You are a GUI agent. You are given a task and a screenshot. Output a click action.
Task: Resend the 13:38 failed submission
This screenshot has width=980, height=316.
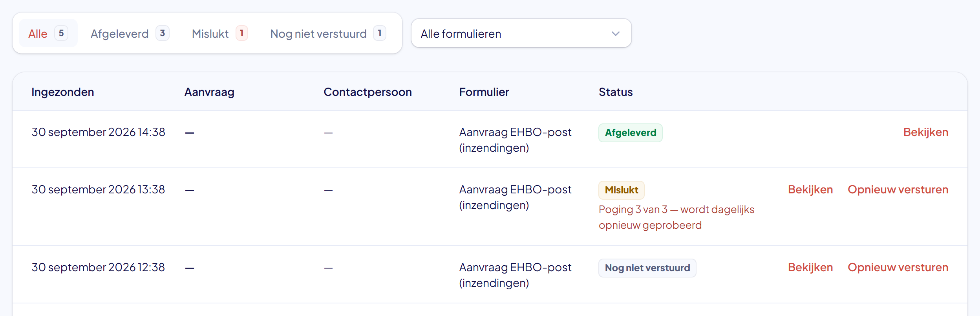898,189
